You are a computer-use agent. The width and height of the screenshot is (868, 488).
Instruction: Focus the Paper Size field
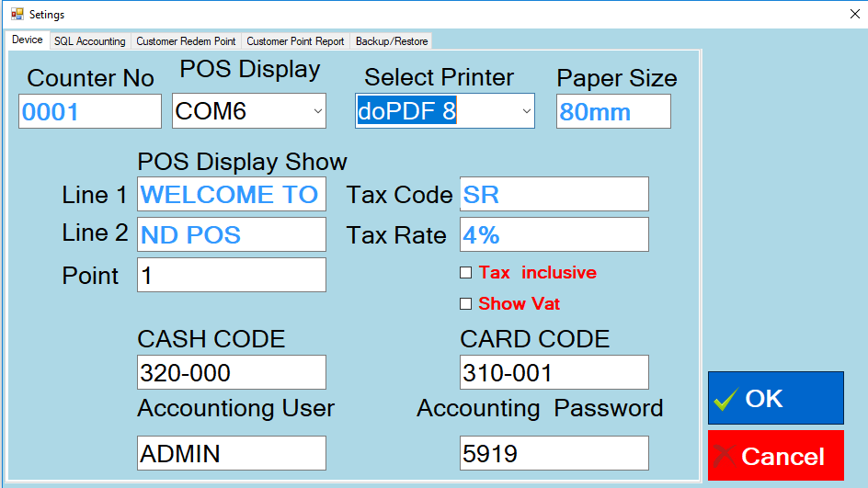(612, 112)
